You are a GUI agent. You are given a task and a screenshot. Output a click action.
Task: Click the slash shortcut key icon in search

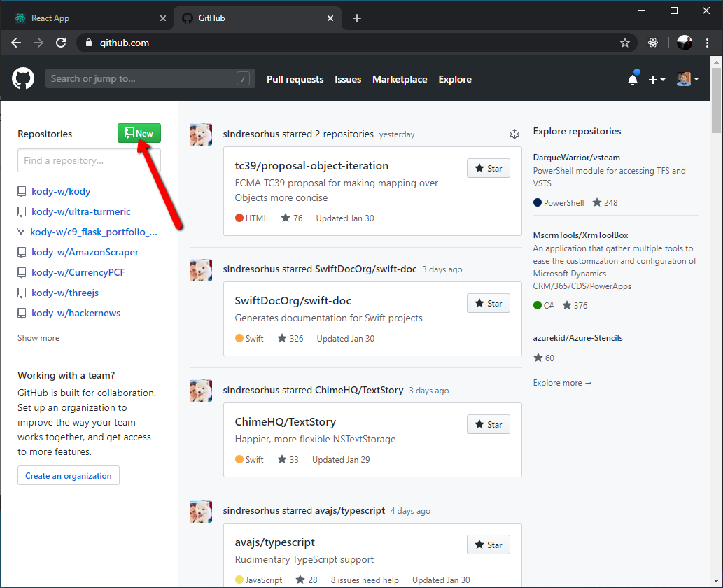(x=244, y=78)
